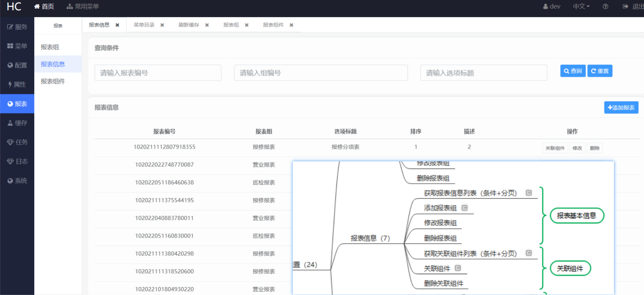
Task: Open 缓存 in the sidebar
Action: [17, 123]
